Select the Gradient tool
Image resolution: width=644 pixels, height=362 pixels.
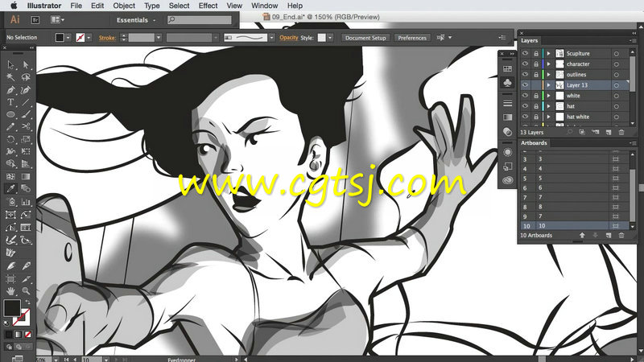pos(26,176)
